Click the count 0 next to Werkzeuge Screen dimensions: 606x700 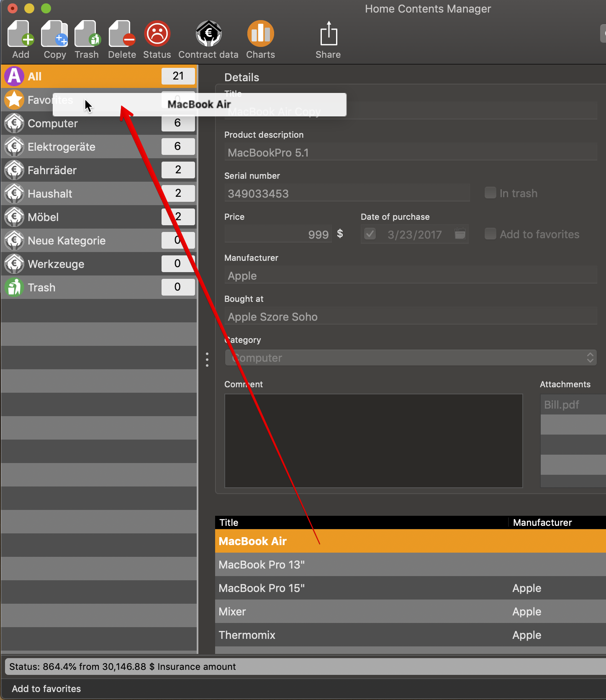(x=178, y=264)
